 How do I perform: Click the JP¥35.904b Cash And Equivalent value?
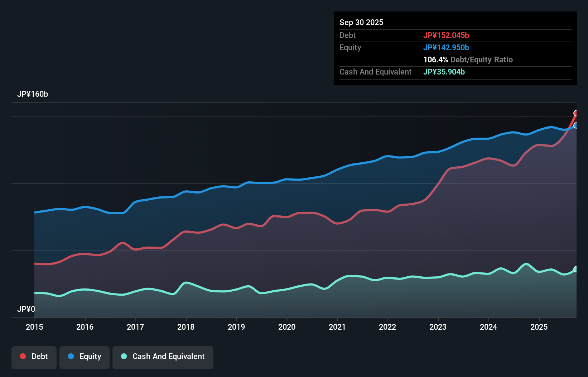(444, 72)
